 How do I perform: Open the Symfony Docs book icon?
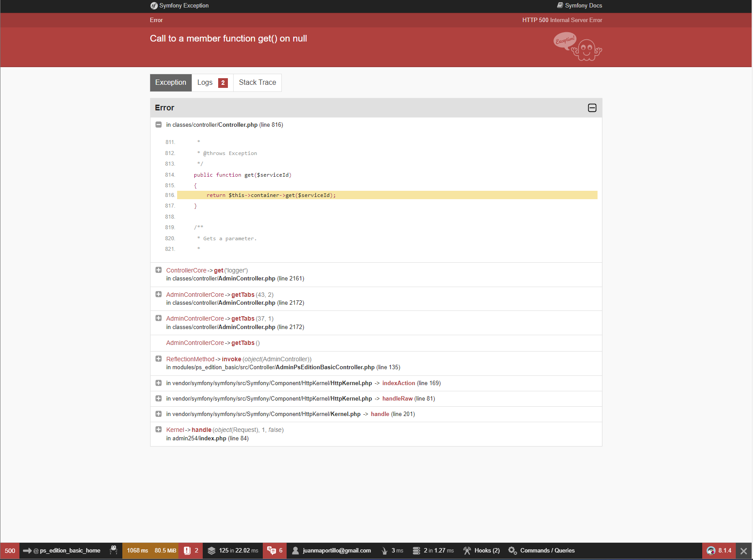[x=560, y=5]
